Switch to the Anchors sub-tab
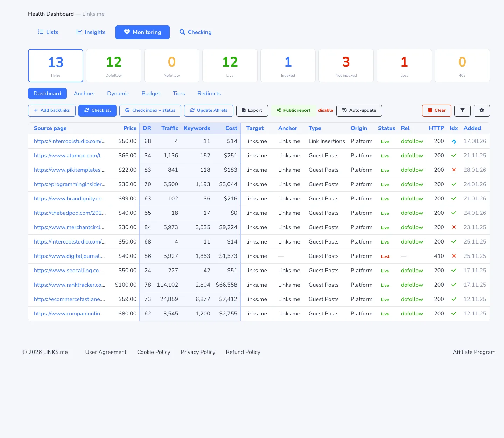 pos(84,94)
